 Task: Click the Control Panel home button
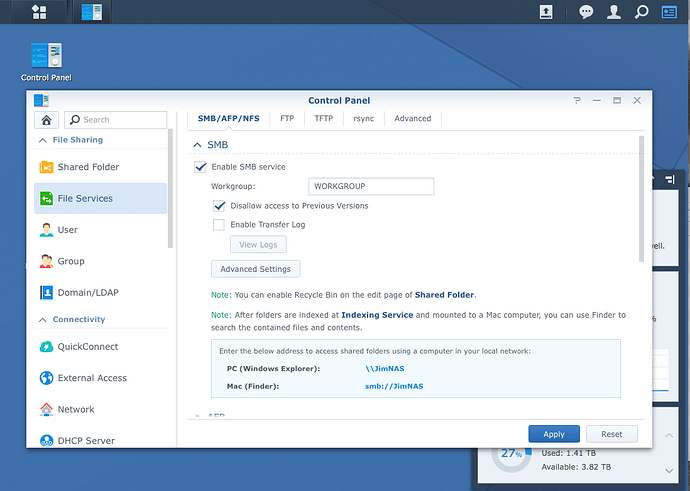click(46, 120)
